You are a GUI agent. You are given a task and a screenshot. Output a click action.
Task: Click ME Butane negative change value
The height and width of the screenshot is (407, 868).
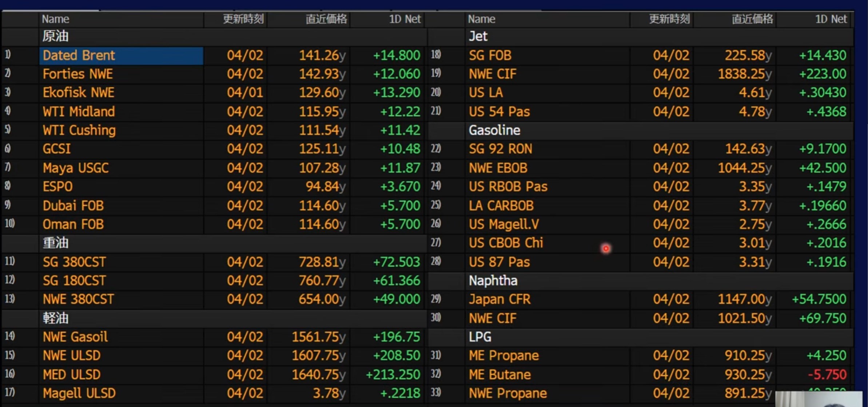click(x=827, y=375)
